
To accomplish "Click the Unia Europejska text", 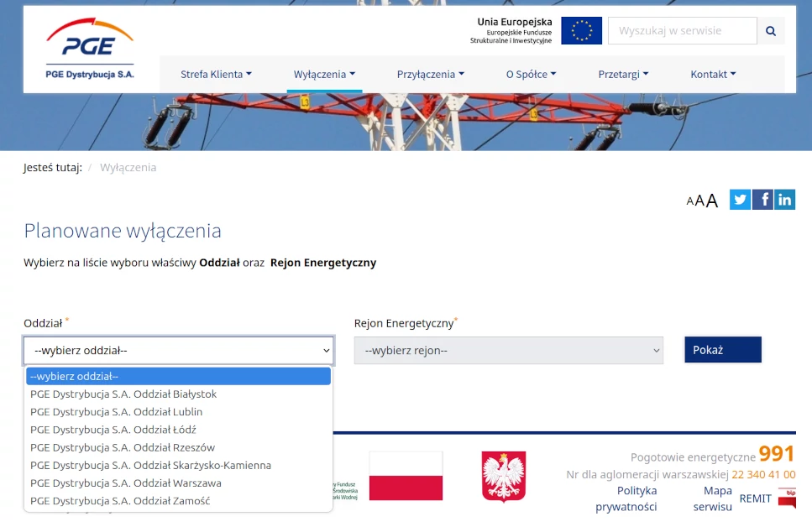I will (515, 22).
